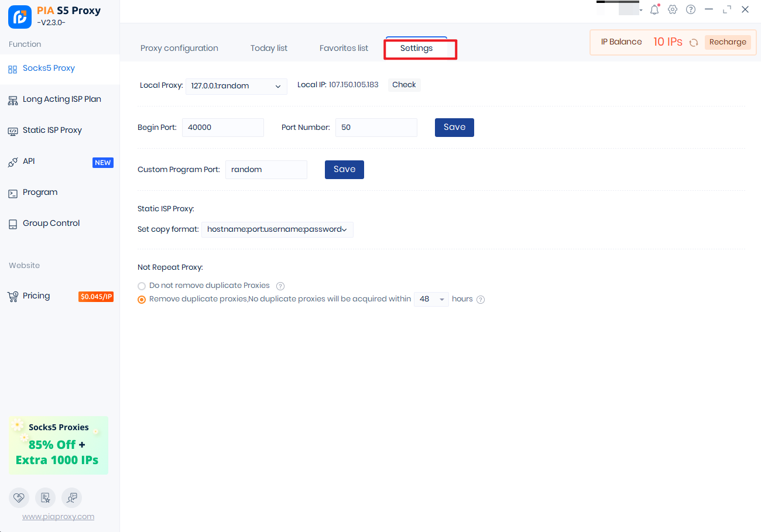Click the handshake icon at bottom left

[19, 497]
